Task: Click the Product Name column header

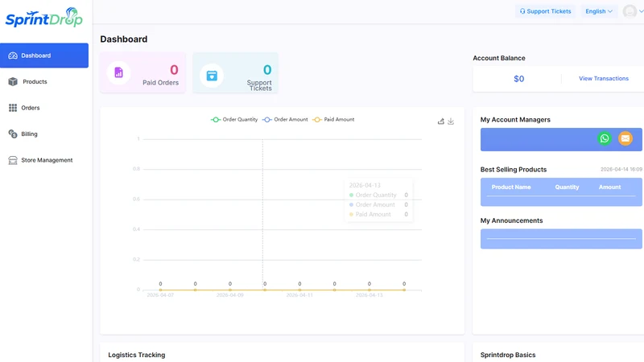Action: pyautogui.click(x=511, y=187)
